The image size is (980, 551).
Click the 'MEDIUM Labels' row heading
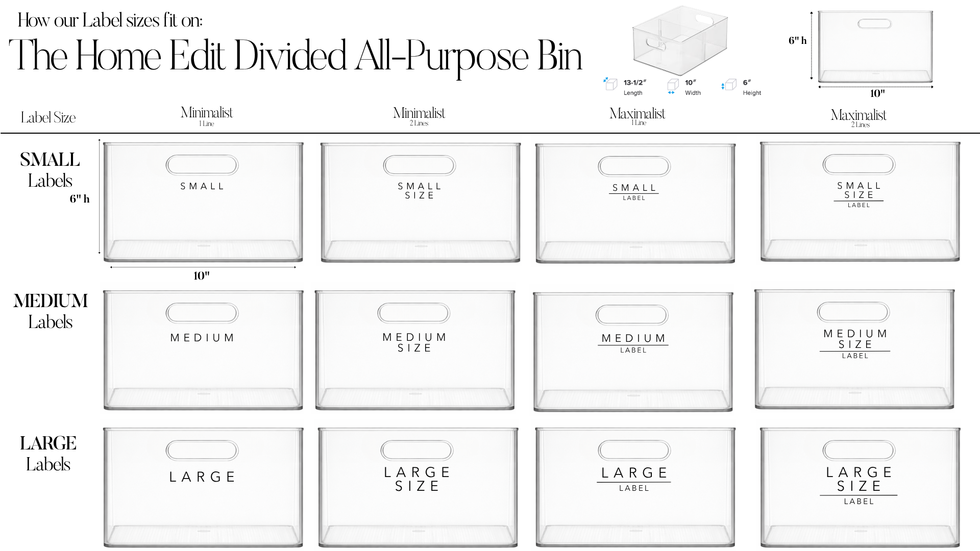(x=51, y=311)
